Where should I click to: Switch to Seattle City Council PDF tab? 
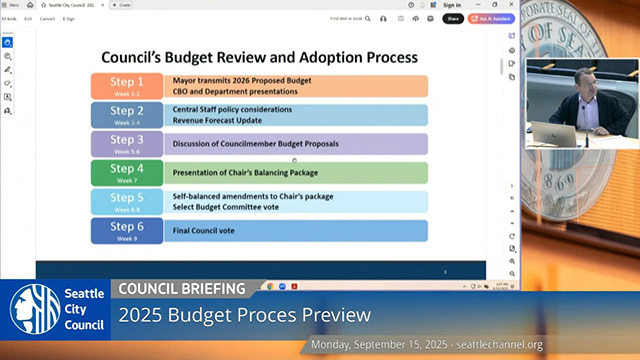[72, 5]
